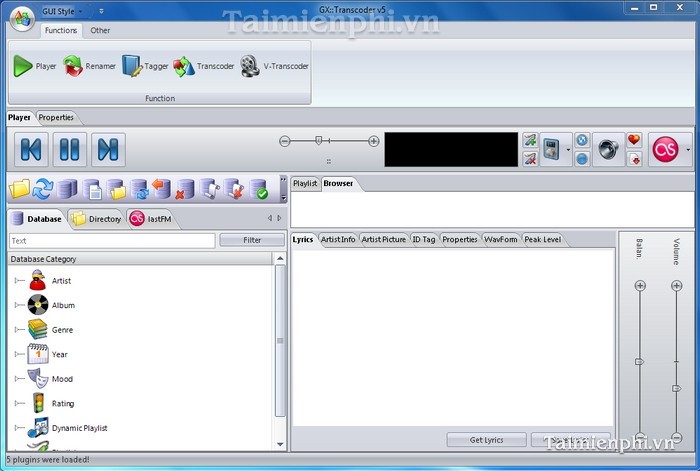
Task: Skip to the next track
Action: click(x=108, y=150)
